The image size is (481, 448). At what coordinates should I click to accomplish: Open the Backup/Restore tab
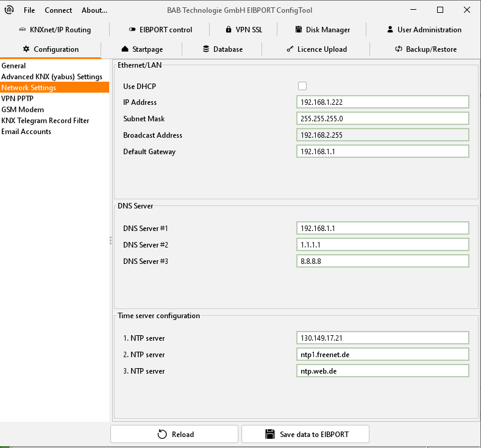tap(426, 49)
